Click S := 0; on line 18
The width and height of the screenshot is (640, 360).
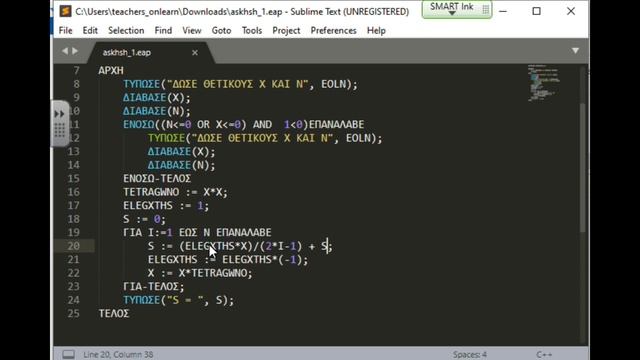click(x=144, y=219)
